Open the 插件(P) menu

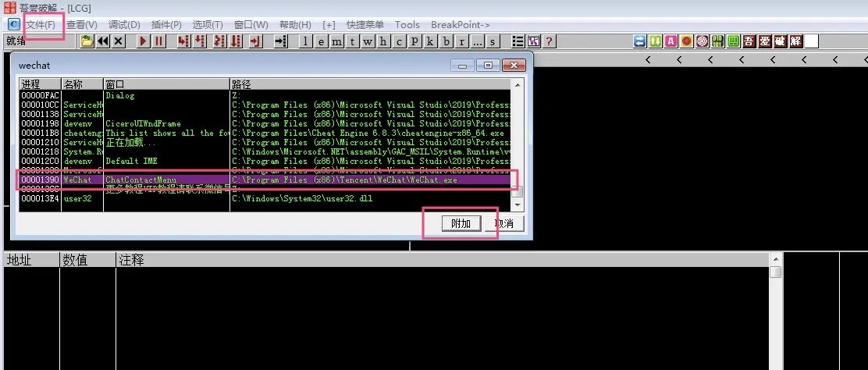coord(166,25)
